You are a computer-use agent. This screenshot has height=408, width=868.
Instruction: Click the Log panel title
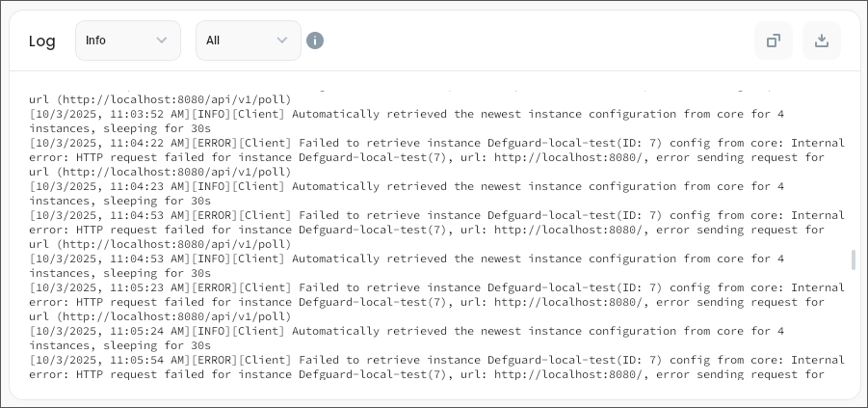pos(42,41)
